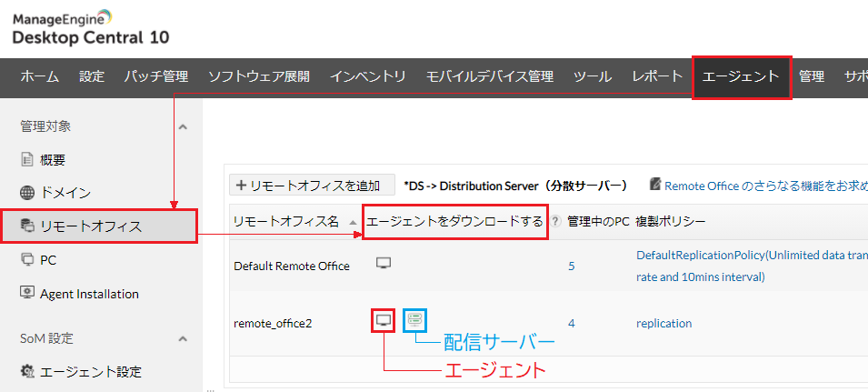Image resolution: width=868 pixels, height=392 pixels.
Task: Download agent icon for remote_office2
Action: point(384,320)
